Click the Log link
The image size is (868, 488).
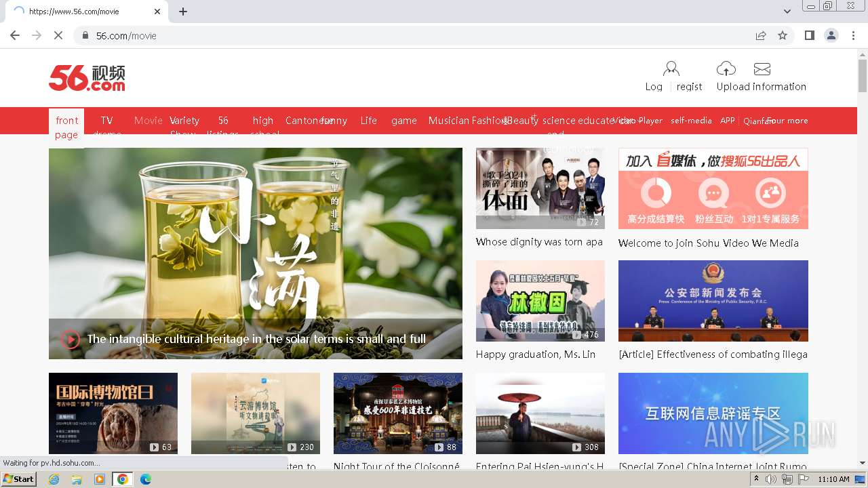click(654, 87)
